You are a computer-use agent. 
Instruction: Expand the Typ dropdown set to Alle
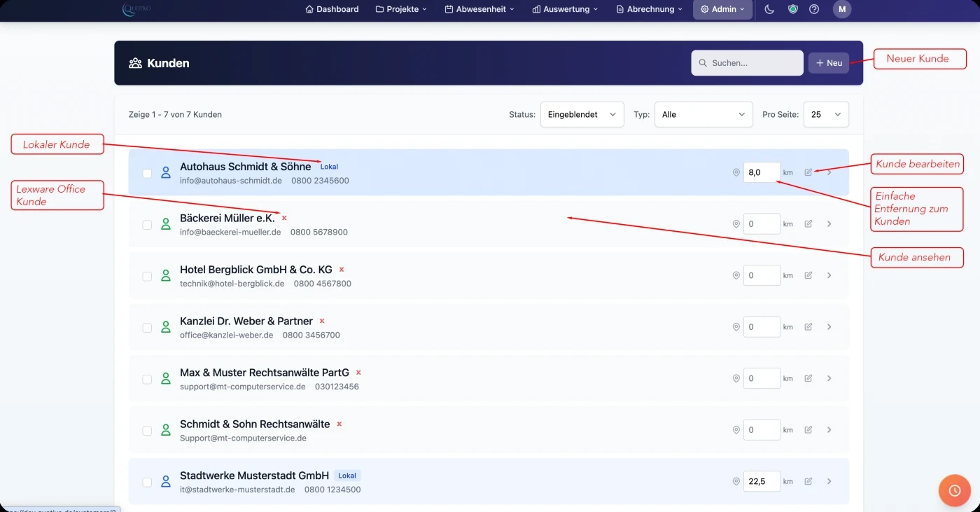coord(703,114)
